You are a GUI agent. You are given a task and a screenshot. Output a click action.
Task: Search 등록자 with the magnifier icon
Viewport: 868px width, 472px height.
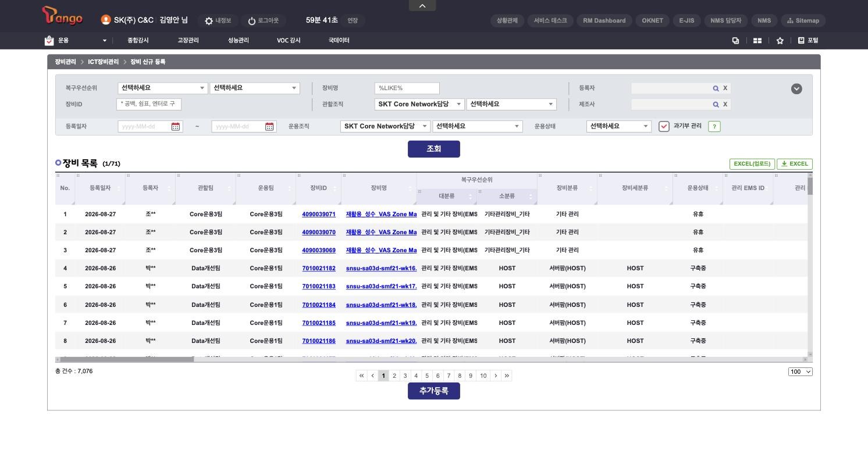click(x=716, y=88)
